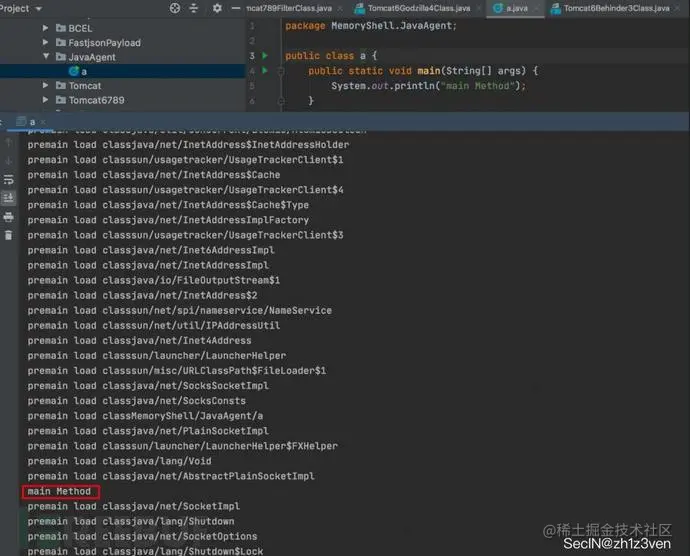The width and height of the screenshot is (690, 556).
Task: Click console line 'java/lang/Shutdown'
Action: tap(131, 522)
